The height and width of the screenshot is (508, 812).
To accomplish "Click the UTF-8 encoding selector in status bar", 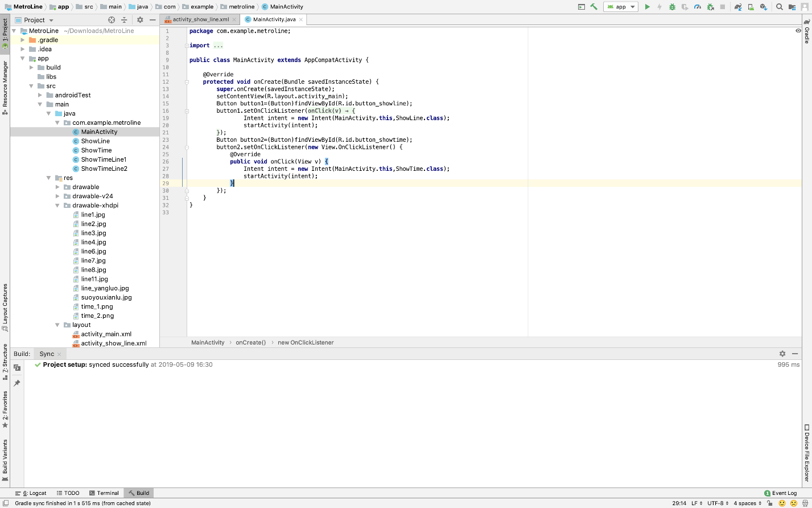I will pyautogui.click(x=717, y=503).
